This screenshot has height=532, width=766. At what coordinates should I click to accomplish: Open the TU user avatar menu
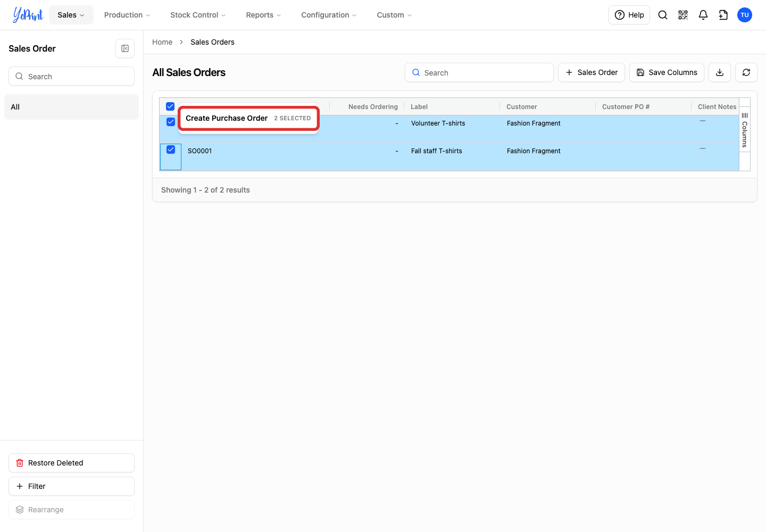pyautogui.click(x=745, y=15)
